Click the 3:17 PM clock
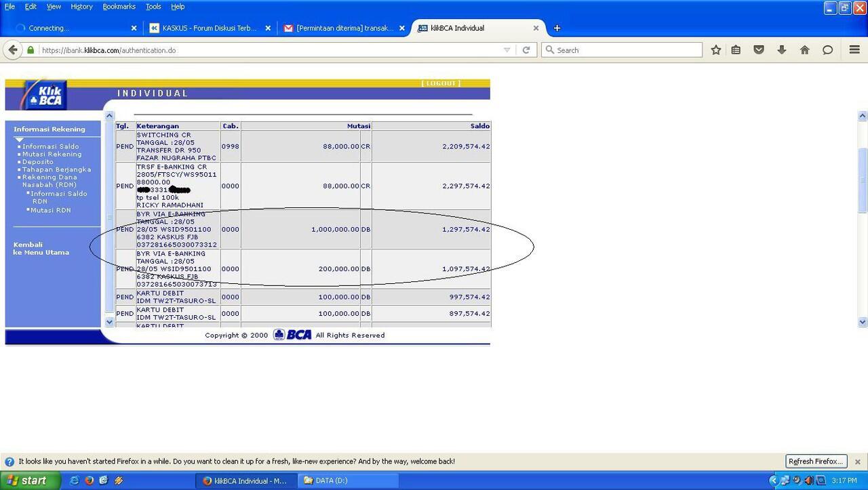This screenshot has height=490, width=868. coord(844,481)
